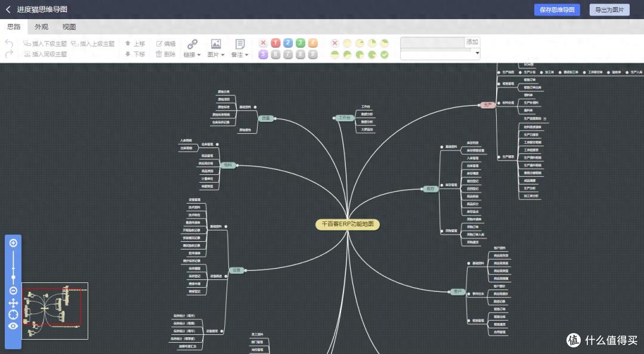Click 插入下级主题 to insert a child topic

click(45, 44)
